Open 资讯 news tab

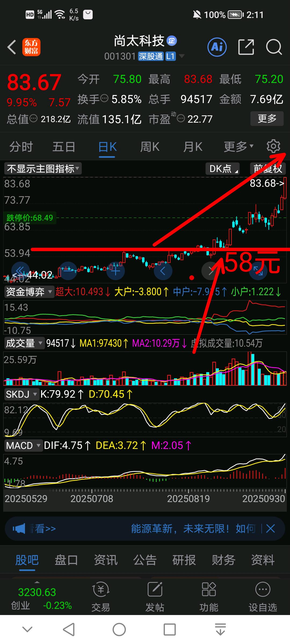pyautogui.click(x=106, y=560)
